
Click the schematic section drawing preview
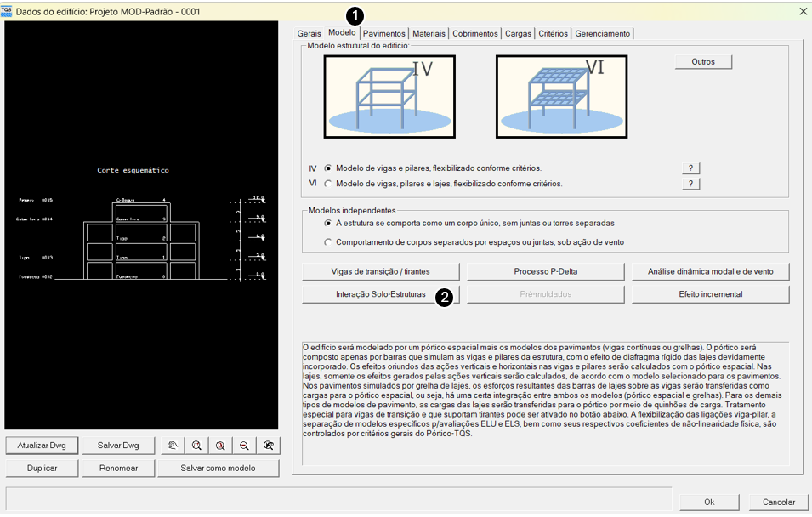[x=141, y=225]
